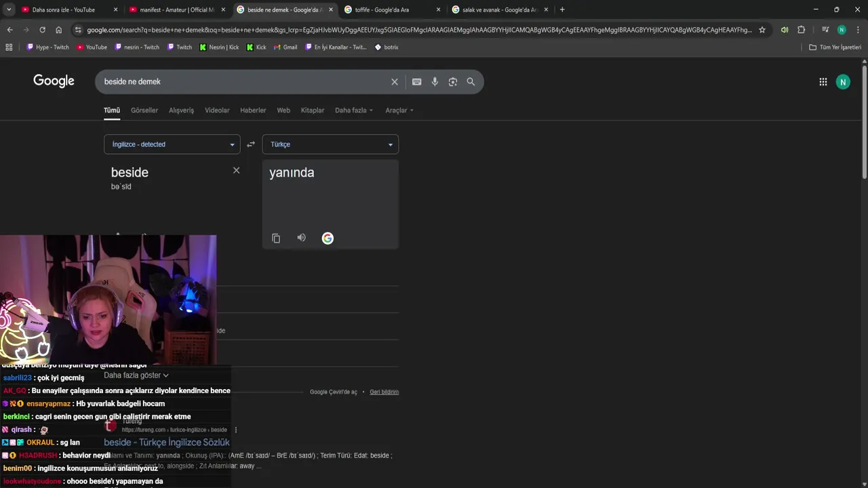Click the Google icon under the translation

coord(328,238)
